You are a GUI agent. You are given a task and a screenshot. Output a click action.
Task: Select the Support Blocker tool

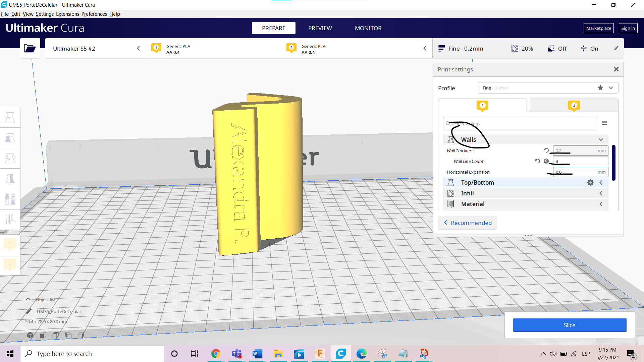10,220
